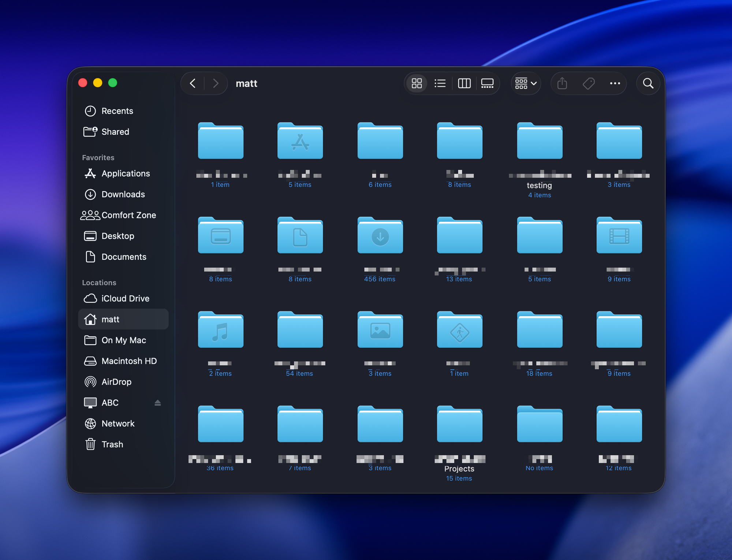The height and width of the screenshot is (560, 732).
Task: Click the Tags icon
Action: coord(589,83)
